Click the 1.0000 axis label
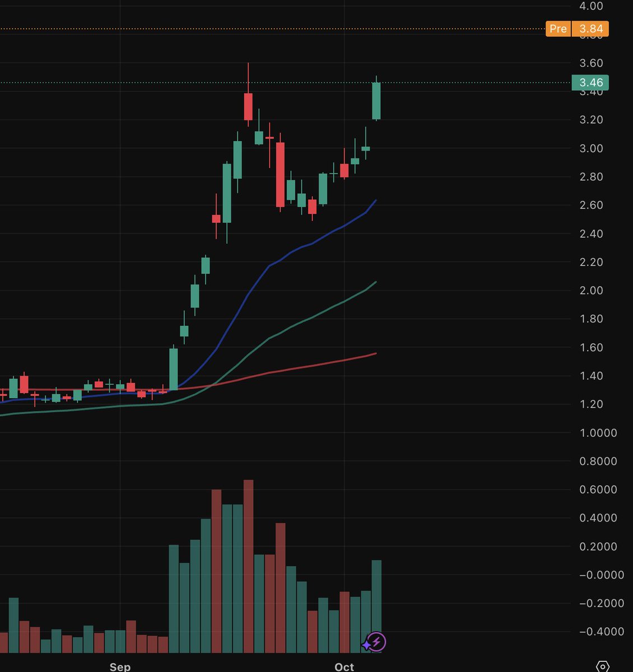633x672 pixels. [598, 433]
